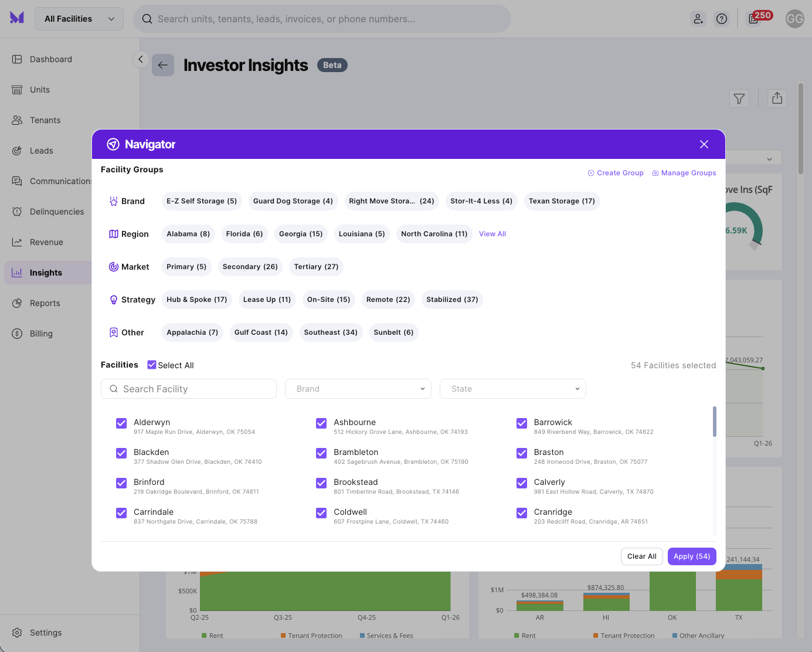812x652 pixels.
Task: Go to Delinquencies in the sidebar
Action: tap(57, 212)
